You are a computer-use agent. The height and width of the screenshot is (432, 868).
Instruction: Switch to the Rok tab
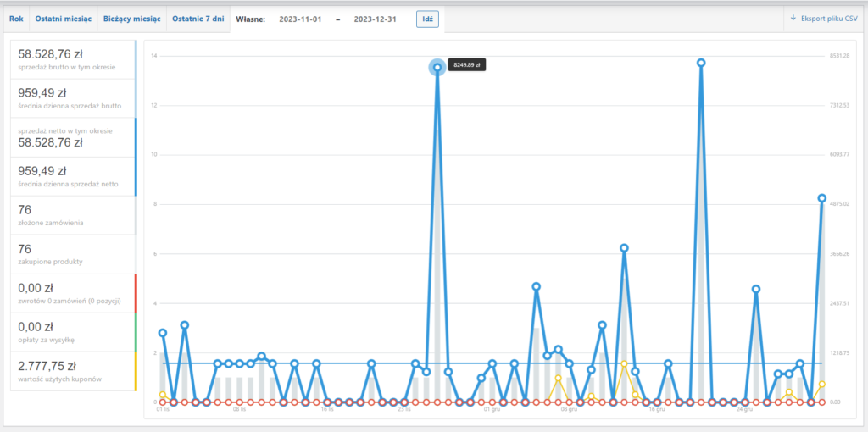tap(16, 18)
